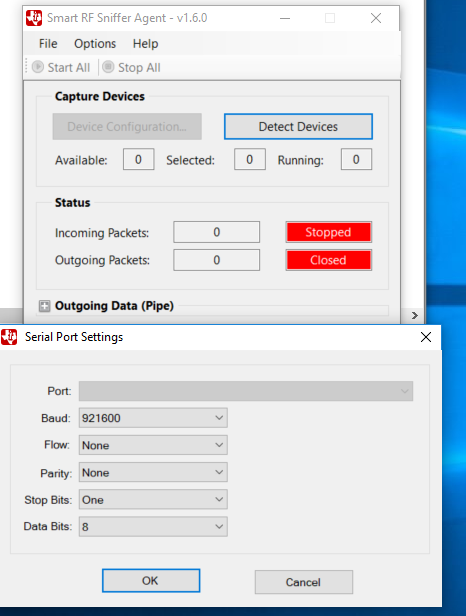This screenshot has width=466, height=616.
Task: Close the Serial Port Settings dialog
Action: click(x=426, y=337)
